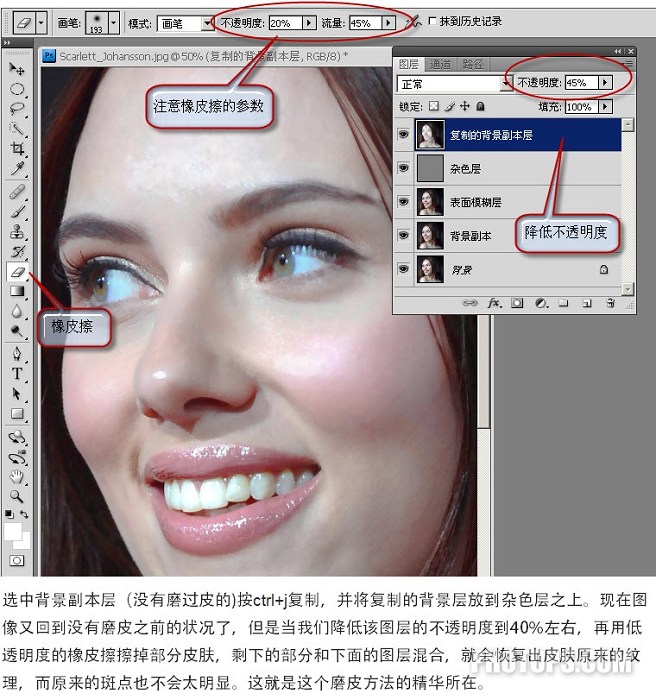Expand the toolbox double-arrow
Screen dimensions: 656x700
[x=7, y=42]
